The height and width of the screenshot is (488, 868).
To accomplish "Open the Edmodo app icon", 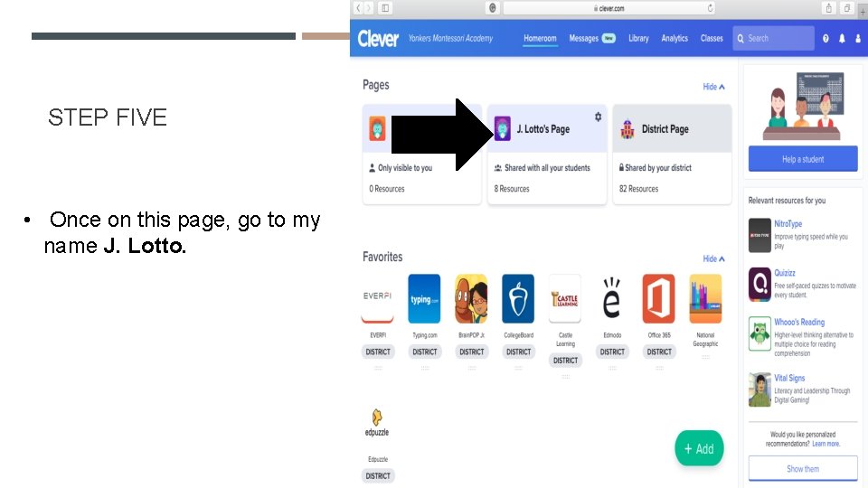I will 612,298.
